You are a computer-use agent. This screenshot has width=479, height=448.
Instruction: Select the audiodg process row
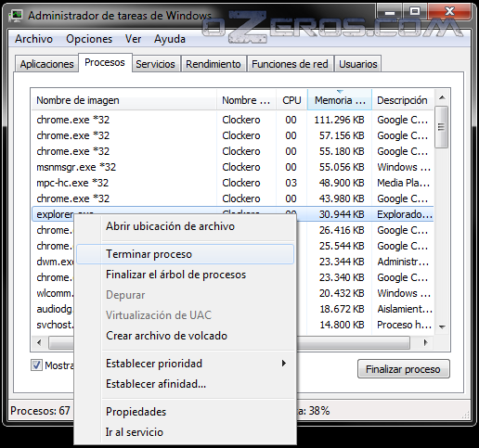pyautogui.click(x=55, y=309)
